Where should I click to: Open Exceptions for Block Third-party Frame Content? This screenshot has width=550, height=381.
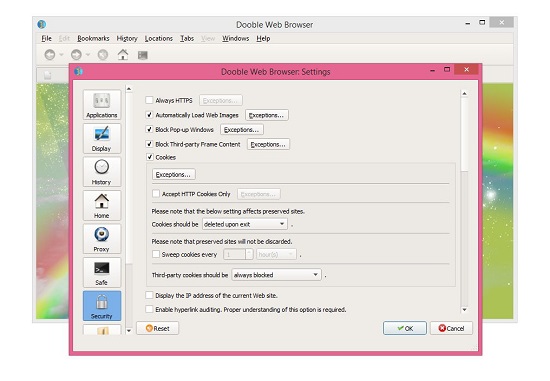point(268,144)
